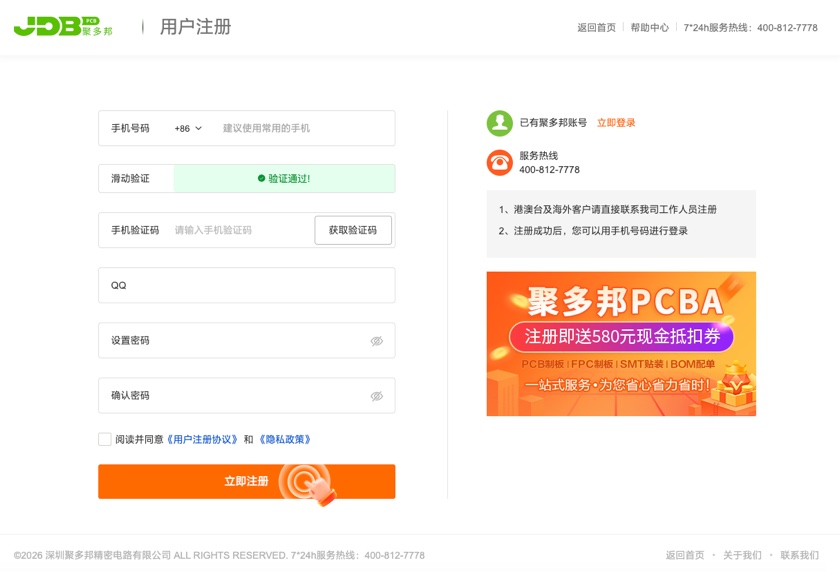Open 帮助中心 in the header

(x=649, y=27)
